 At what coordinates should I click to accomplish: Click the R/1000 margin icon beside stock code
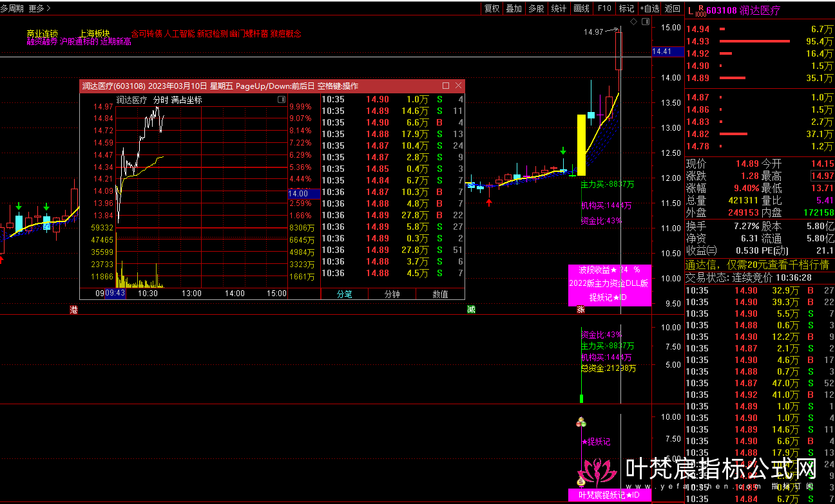(x=701, y=10)
